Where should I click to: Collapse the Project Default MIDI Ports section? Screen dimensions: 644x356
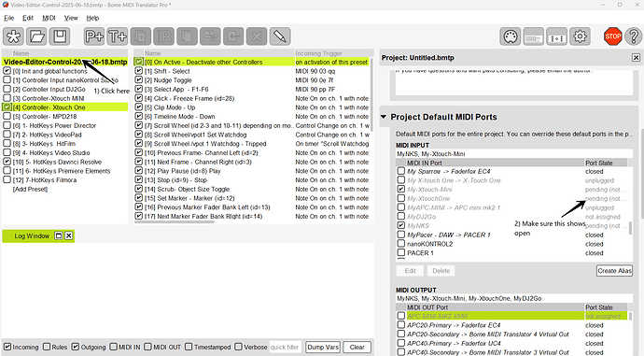point(384,117)
